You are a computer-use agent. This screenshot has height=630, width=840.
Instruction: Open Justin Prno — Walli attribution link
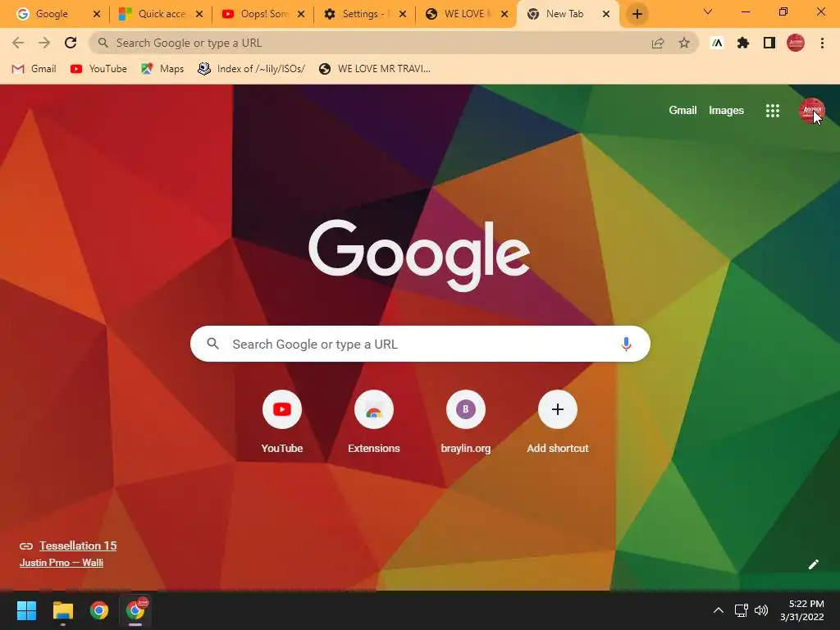[61, 563]
